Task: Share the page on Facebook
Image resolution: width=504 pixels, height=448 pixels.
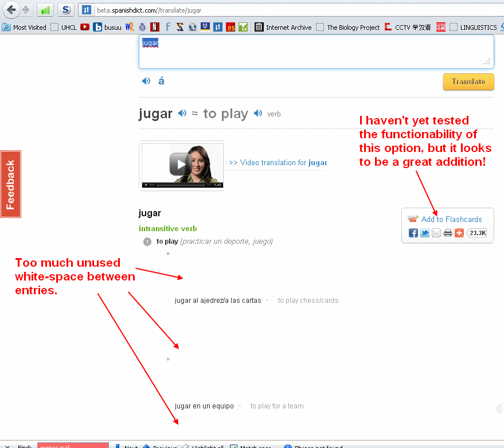Action: [x=413, y=233]
